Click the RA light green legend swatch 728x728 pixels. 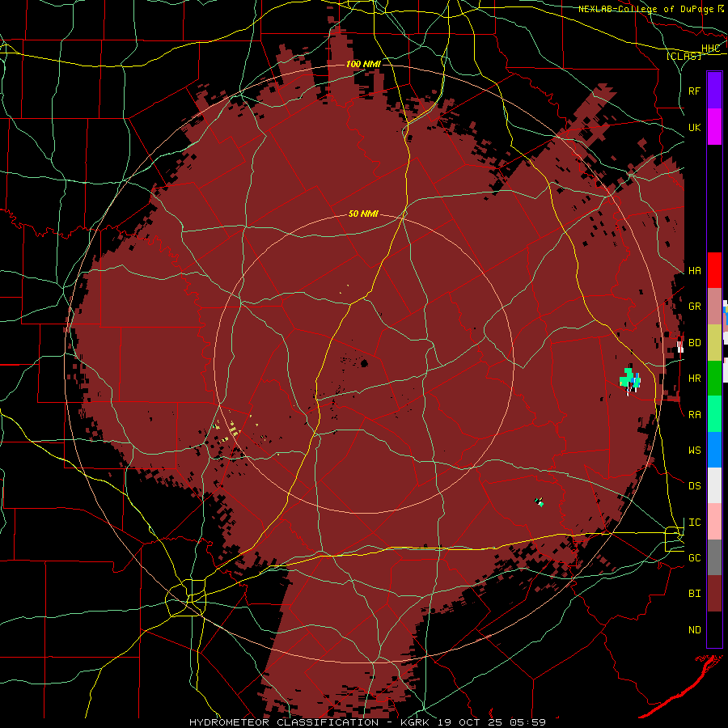click(714, 414)
